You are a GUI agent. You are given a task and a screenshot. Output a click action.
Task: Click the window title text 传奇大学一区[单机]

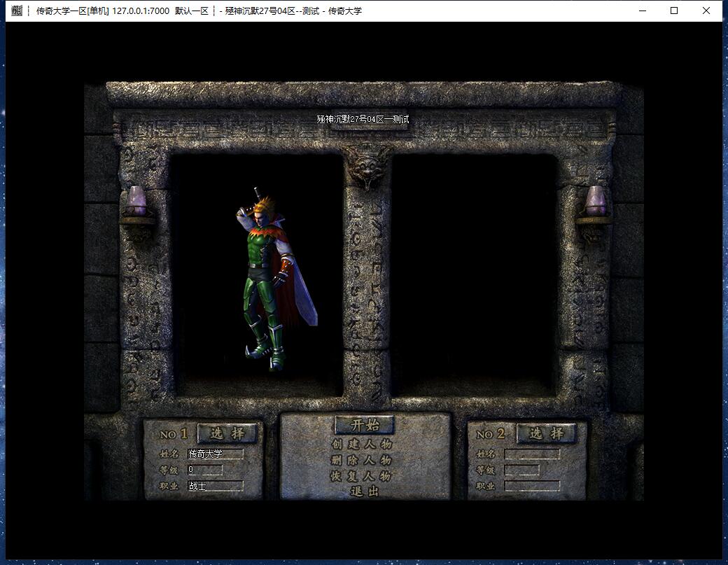(72, 11)
